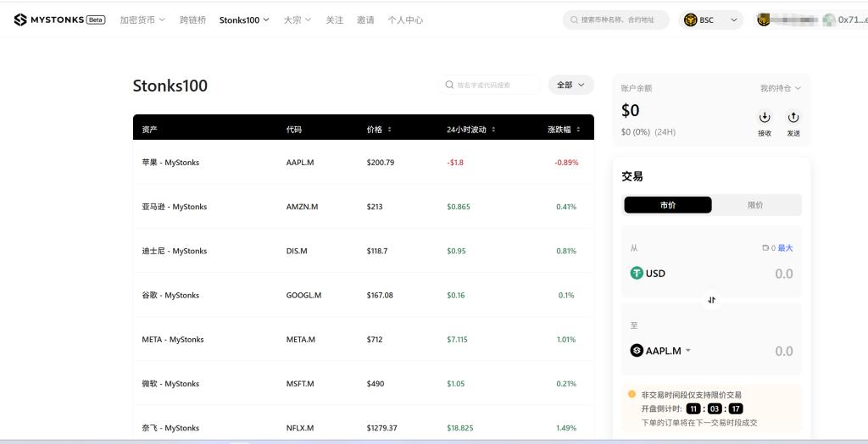Open the BSC network dropdown

coord(710,20)
